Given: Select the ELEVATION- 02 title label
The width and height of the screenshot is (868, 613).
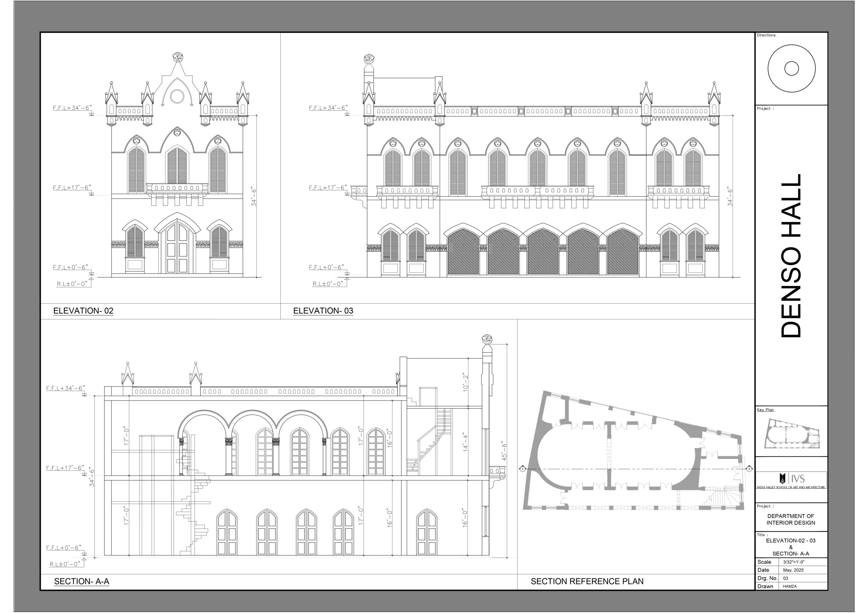Looking at the screenshot, I should 83,311.
